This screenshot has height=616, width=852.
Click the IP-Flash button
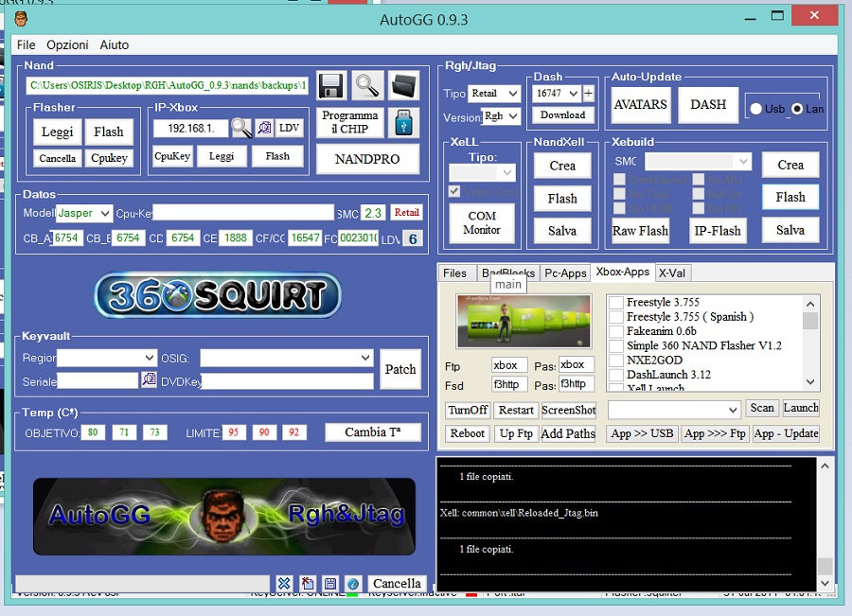[x=718, y=231]
